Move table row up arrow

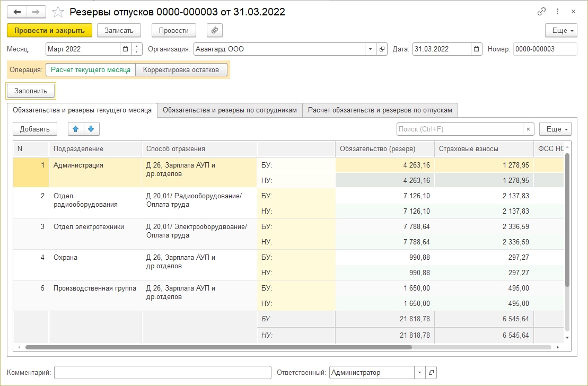[x=76, y=129]
